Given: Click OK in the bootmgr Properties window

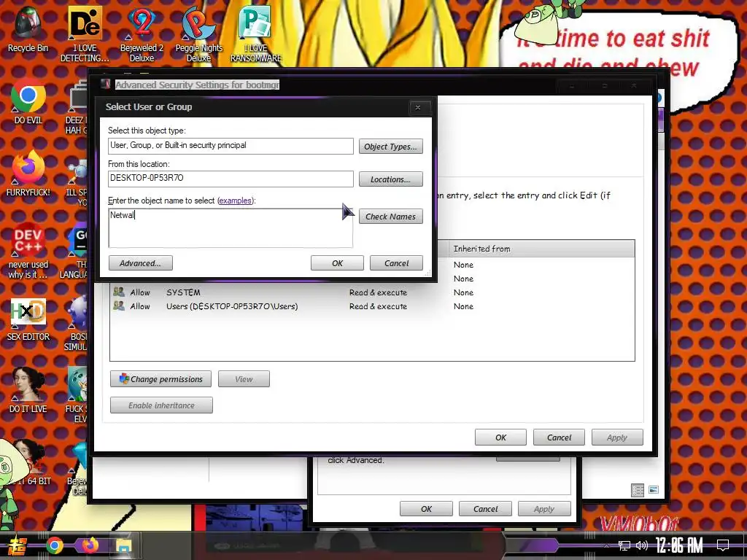Looking at the screenshot, I should [426, 508].
